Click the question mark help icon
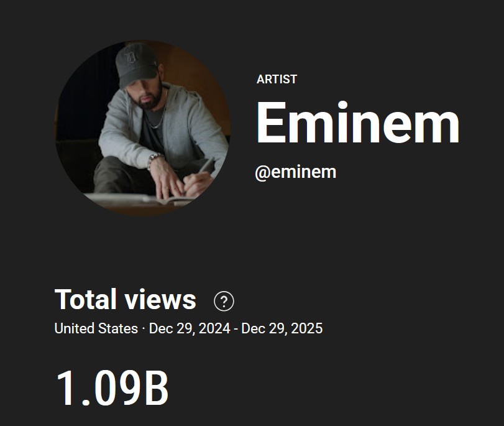Screen dimensions: 504x426 [x=224, y=302]
